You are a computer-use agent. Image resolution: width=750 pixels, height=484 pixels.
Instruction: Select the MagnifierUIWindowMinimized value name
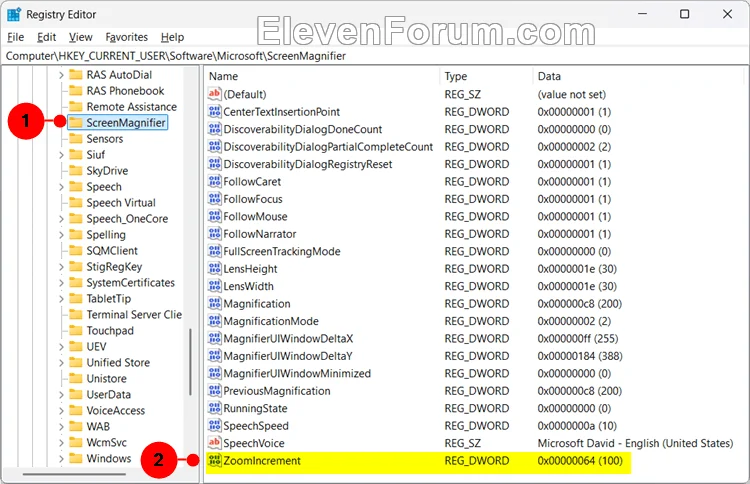tap(297, 373)
